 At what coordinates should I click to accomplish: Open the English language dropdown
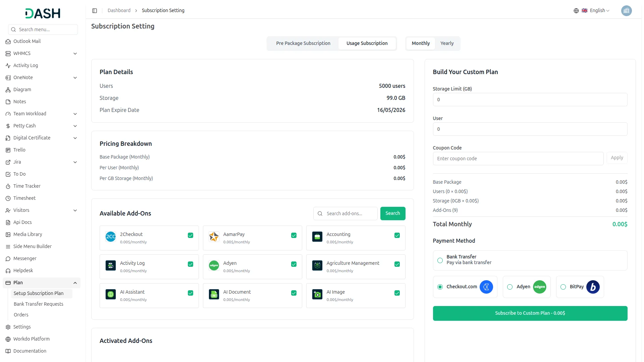(x=592, y=11)
